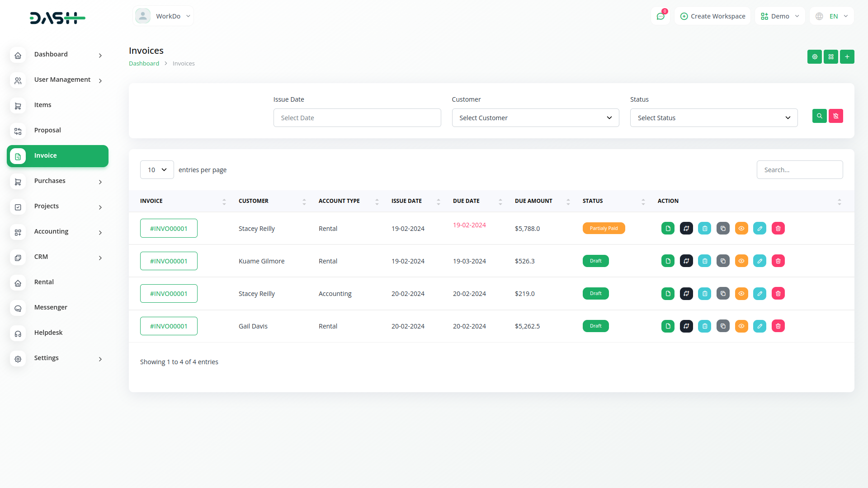This screenshot has width=868, height=488.
Task: Reset filters with the red icon
Action: coord(835,116)
